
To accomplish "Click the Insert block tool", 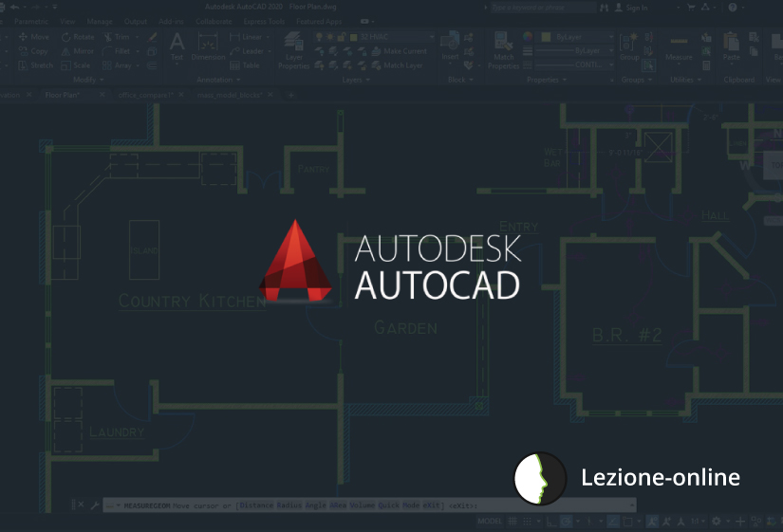I will (450, 47).
